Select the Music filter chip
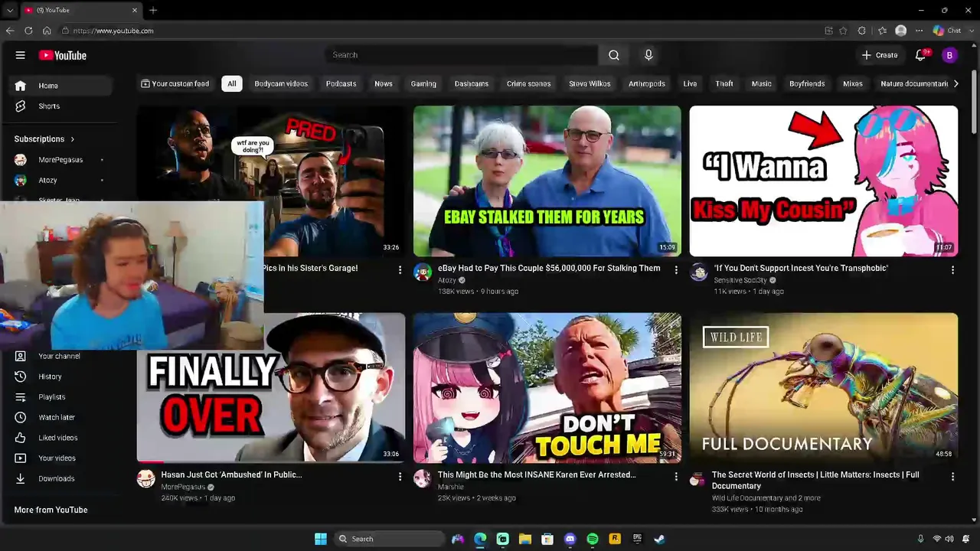The height and width of the screenshot is (551, 980). (x=761, y=83)
